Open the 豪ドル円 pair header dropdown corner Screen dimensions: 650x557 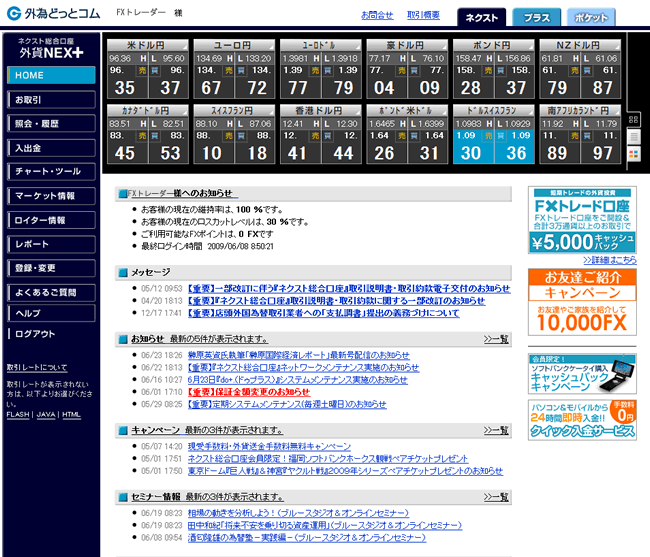(444, 45)
